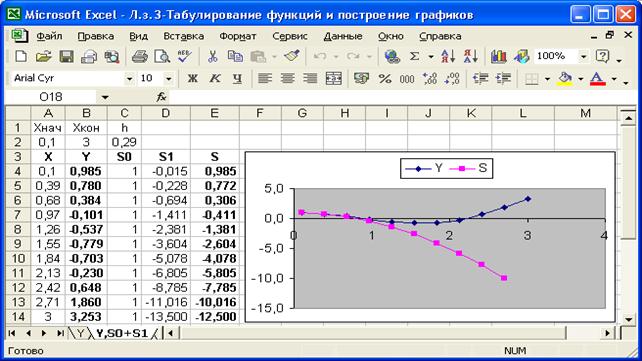Cut selection with scissors icon
The width and height of the screenshot is (642, 361).
[212, 56]
